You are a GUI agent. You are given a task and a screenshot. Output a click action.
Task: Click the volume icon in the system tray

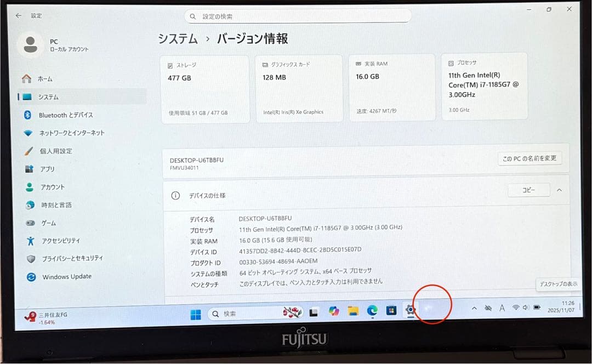(x=526, y=308)
